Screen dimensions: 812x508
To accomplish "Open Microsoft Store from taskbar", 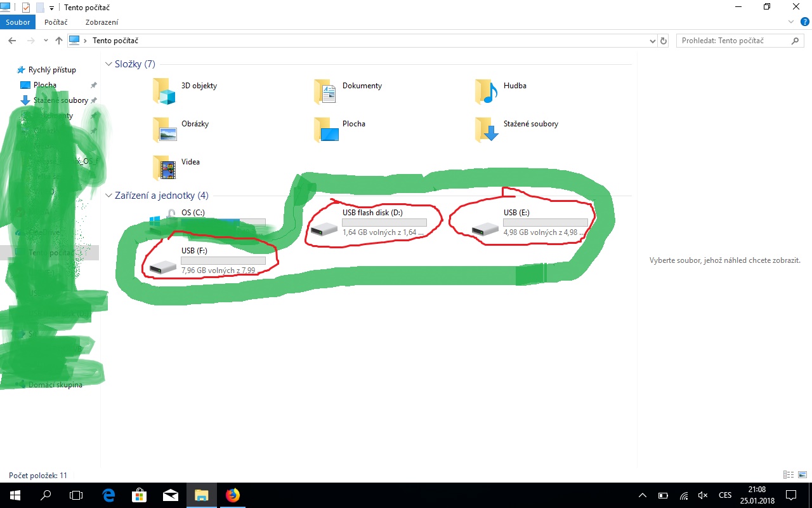I will [139, 495].
